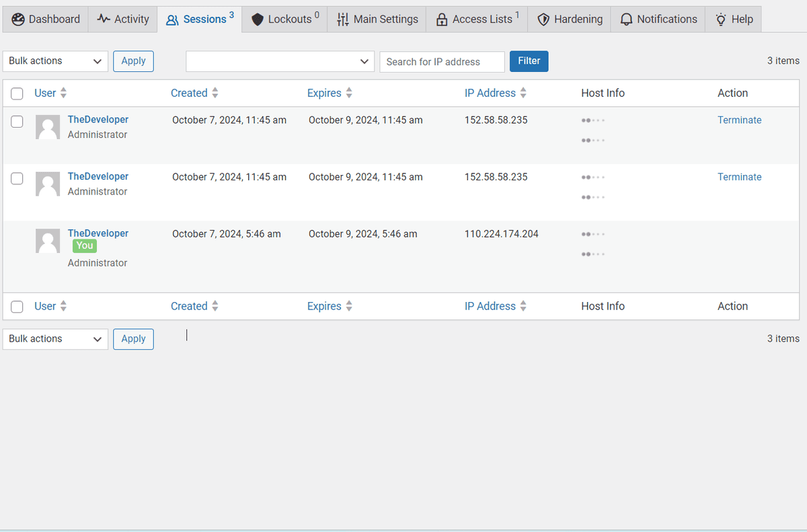This screenshot has width=807, height=532.
Task: Click the Lockouts shield icon
Action: coord(258,19)
